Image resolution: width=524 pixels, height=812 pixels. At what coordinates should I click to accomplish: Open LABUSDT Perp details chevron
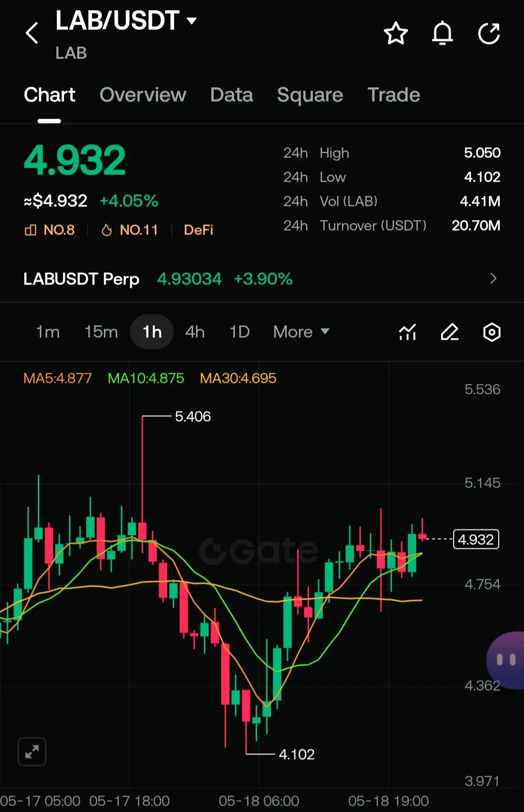click(x=493, y=279)
